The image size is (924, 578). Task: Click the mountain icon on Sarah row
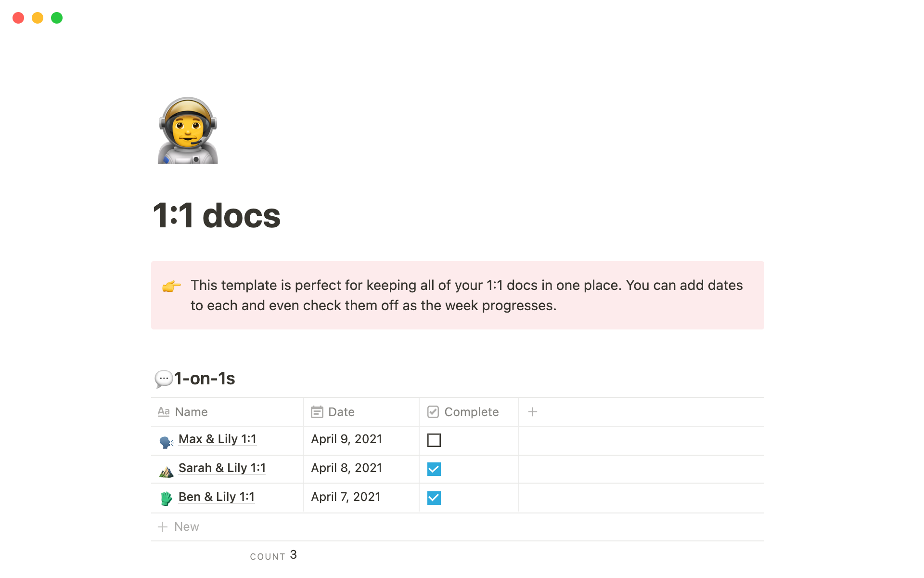(166, 472)
